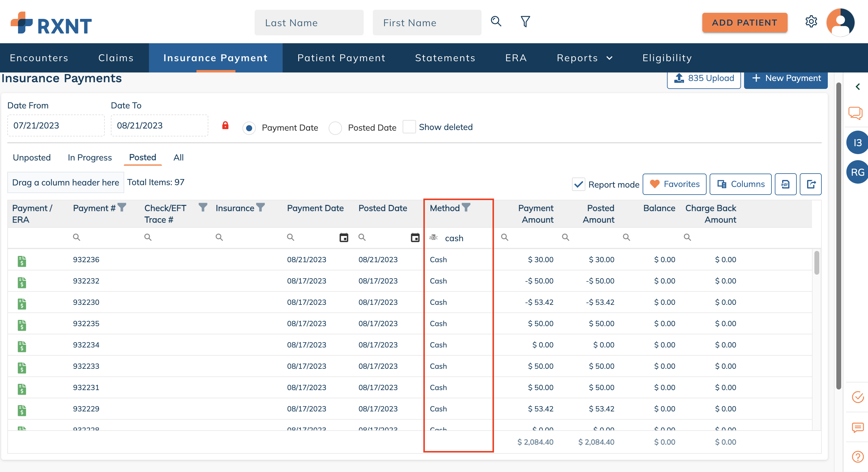Open Balance filter search operator

click(626, 237)
